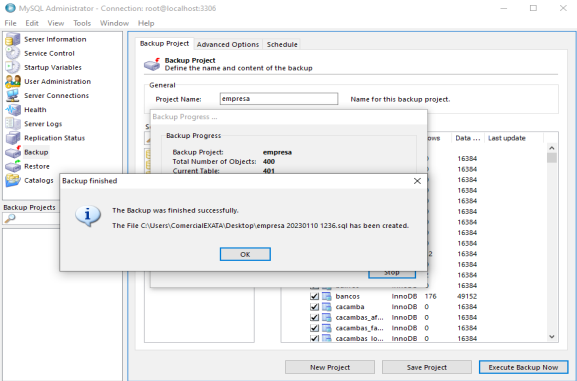Click the table list scrollbar up arrow

(x=552, y=148)
